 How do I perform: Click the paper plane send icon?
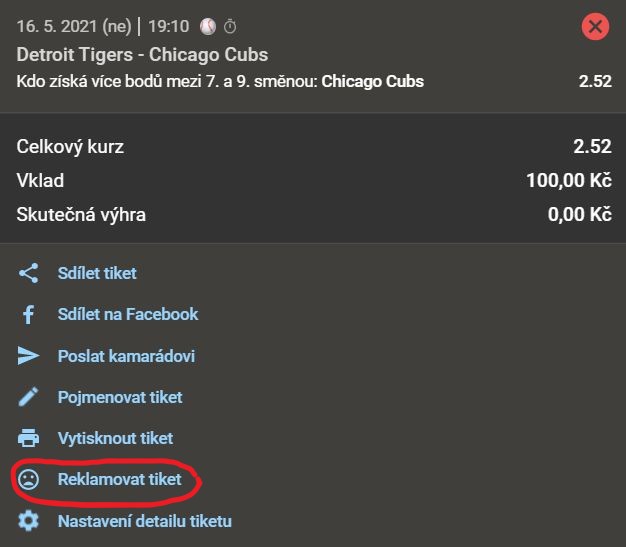pyautogui.click(x=28, y=356)
